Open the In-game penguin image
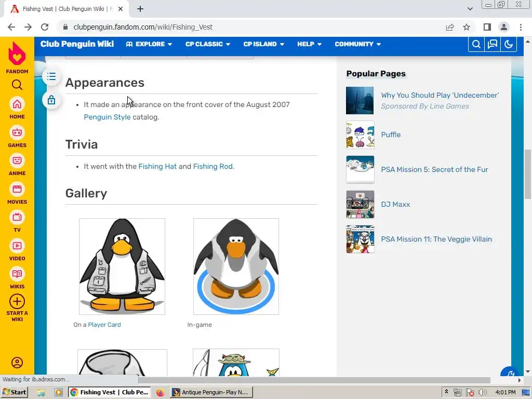The image size is (532, 399). coord(236,267)
